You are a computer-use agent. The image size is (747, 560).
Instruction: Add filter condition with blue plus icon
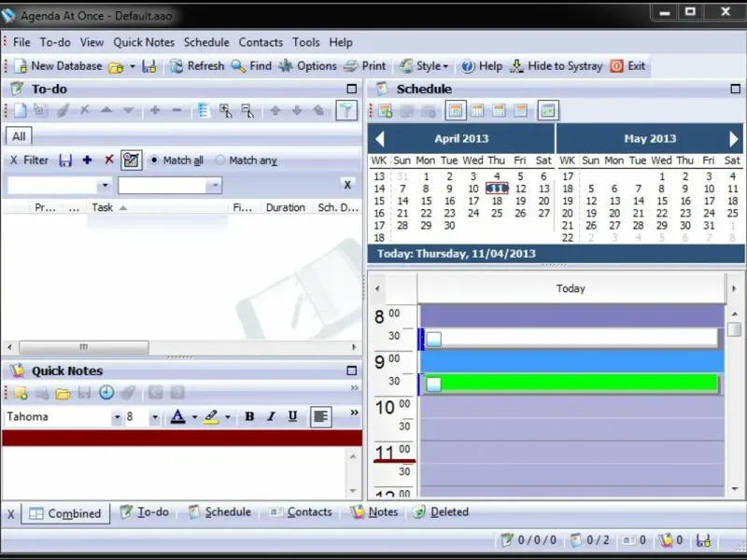(87, 160)
